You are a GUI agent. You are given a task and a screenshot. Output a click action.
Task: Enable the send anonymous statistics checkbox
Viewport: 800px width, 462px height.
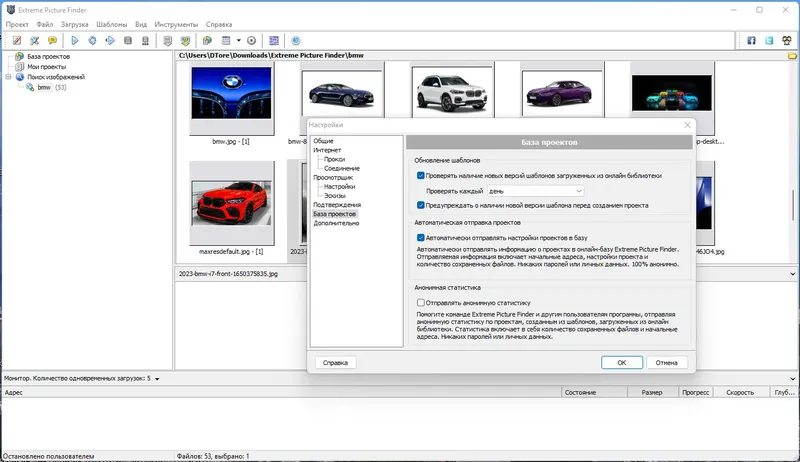coord(421,301)
